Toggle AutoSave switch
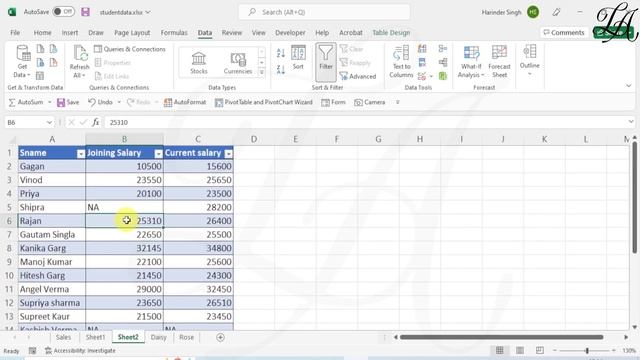 click(x=64, y=12)
